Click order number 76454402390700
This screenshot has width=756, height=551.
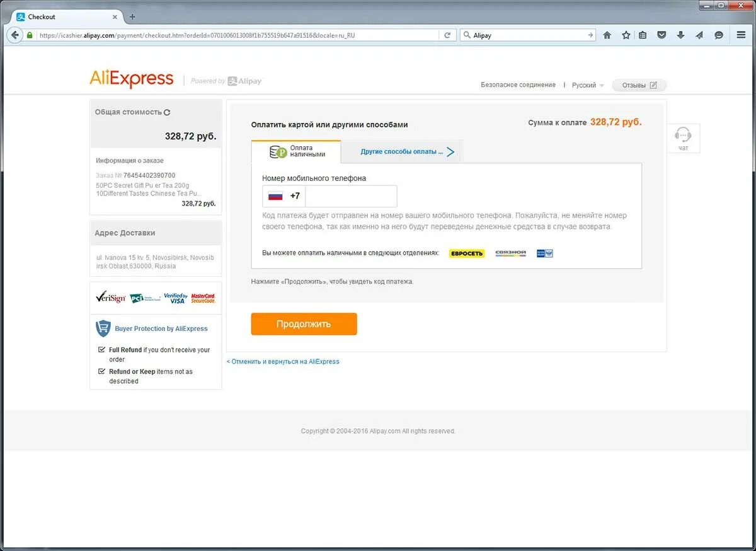pos(149,175)
